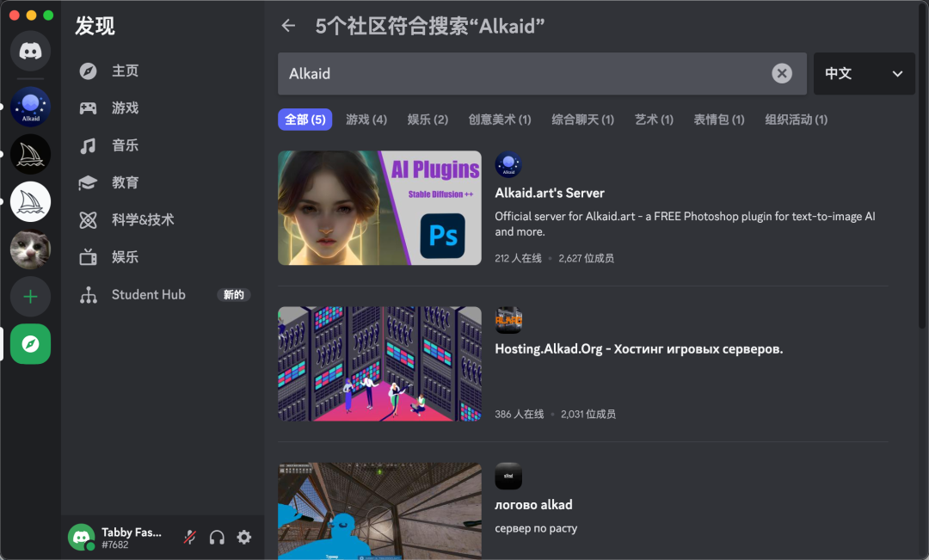Click the 386 人在线 count
The width and height of the screenshot is (929, 560).
[519, 415]
